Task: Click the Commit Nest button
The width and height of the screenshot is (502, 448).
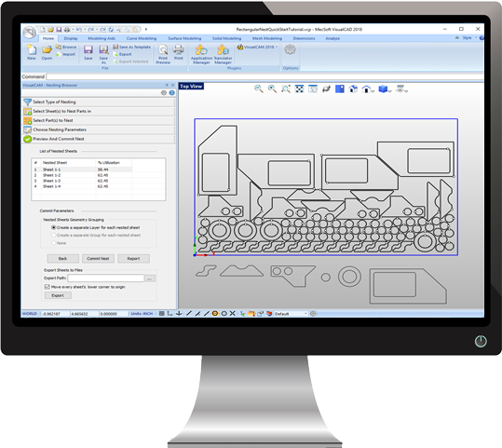Action: click(x=98, y=258)
